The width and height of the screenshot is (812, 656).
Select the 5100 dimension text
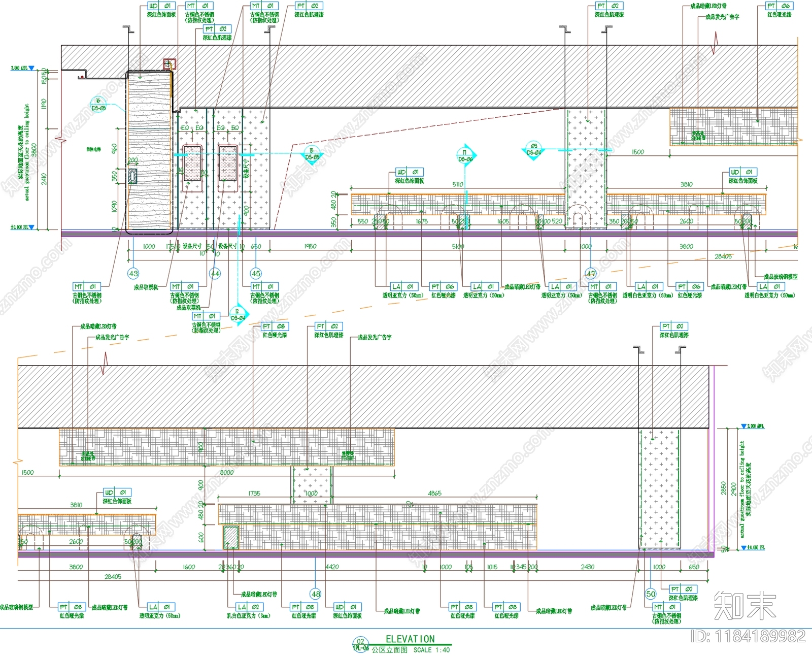458,246
